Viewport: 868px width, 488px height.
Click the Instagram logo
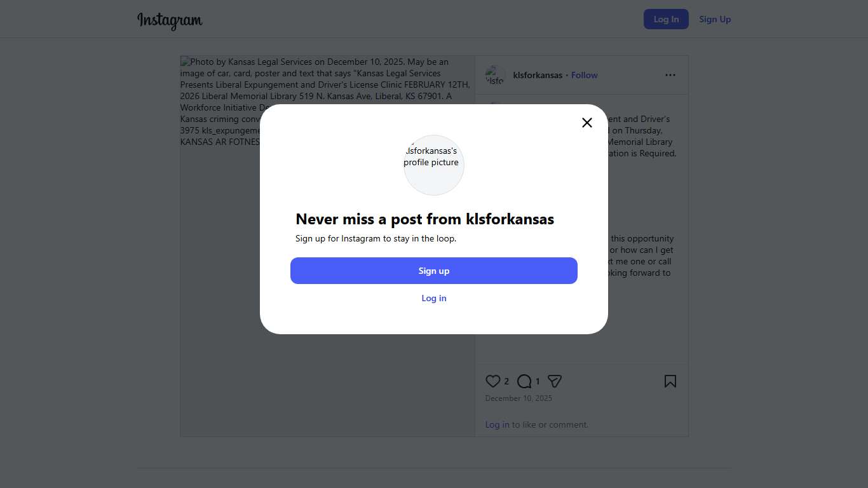click(170, 20)
